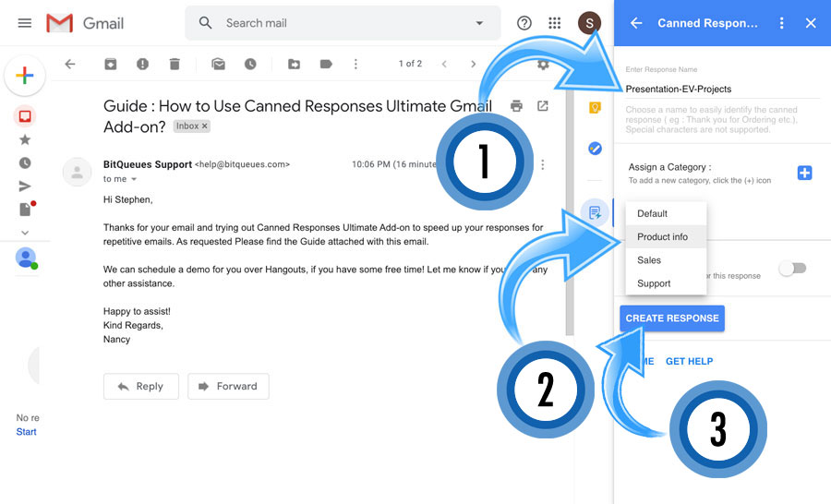Open Canned Responses add-on icon
This screenshot has height=504, width=831.
point(596,212)
